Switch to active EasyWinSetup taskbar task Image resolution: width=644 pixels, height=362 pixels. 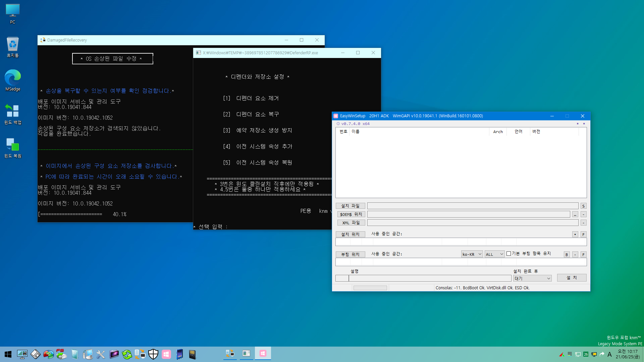(x=263, y=354)
